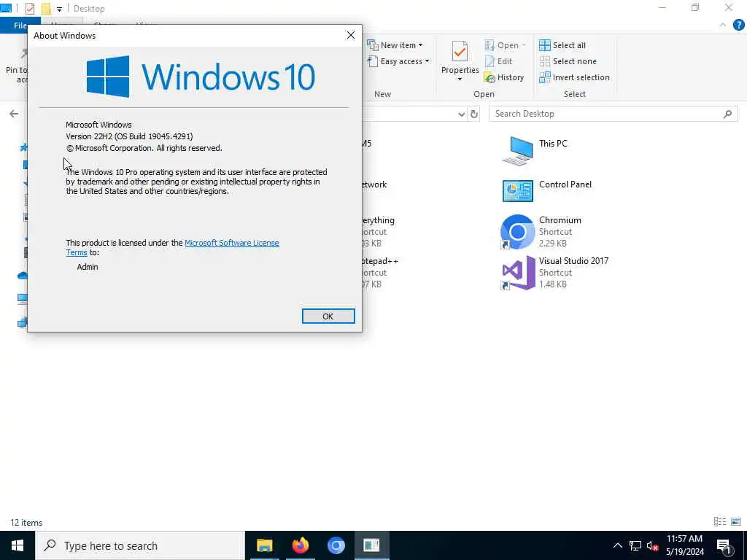This screenshot has height=560, width=747.
Task: Open the notification center icon
Action: [x=724, y=545]
